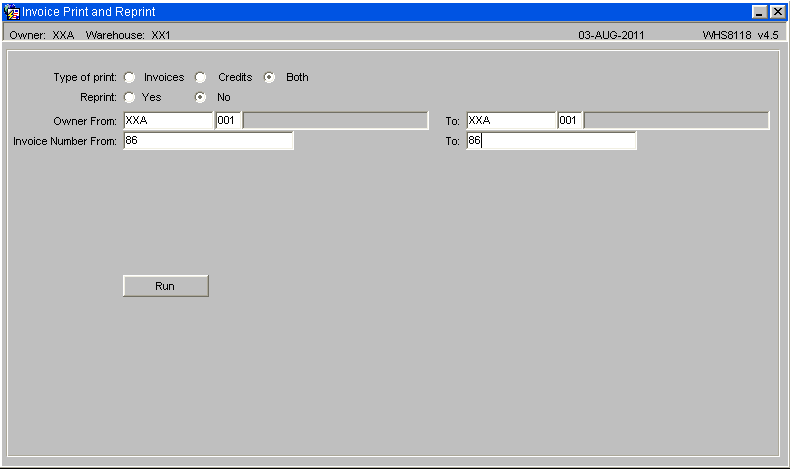Click the Owner From label

pyautogui.click(x=85, y=121)
